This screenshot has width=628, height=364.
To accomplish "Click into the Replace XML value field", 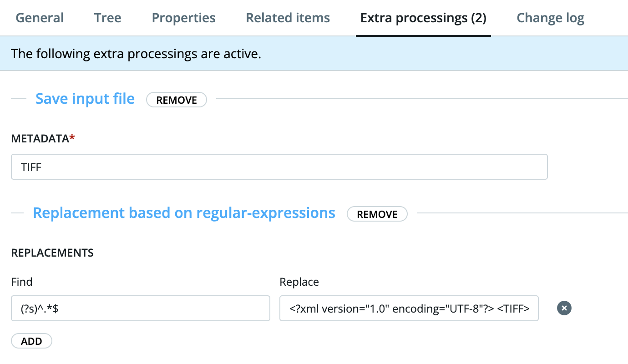I will click(409, 308).
